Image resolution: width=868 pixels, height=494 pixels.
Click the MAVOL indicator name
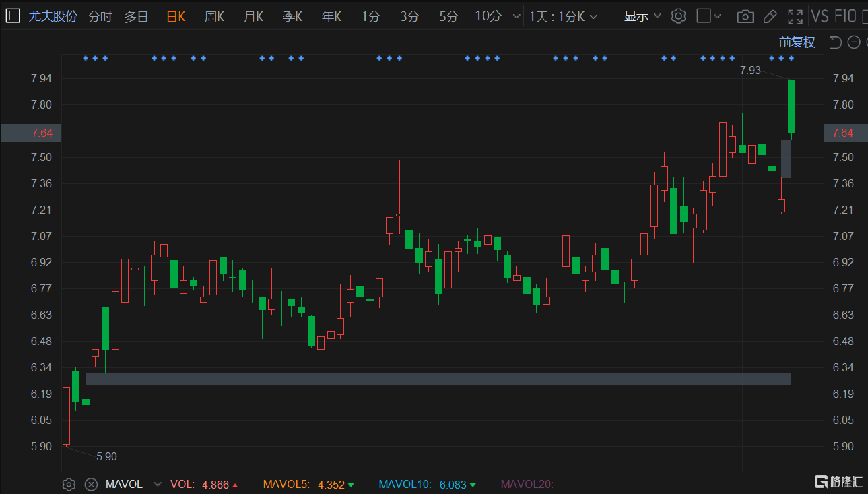(x=124, y=484)
